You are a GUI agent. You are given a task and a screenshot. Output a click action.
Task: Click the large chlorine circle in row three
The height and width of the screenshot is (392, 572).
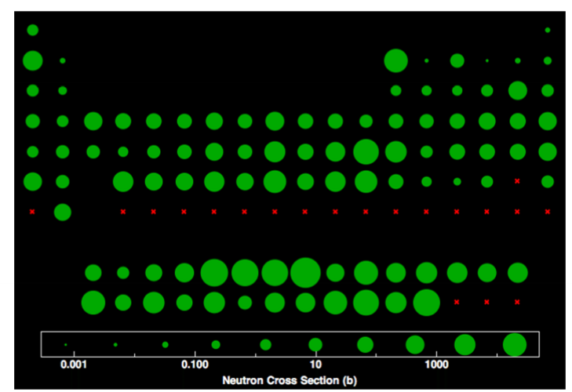(x=518, y=90)
